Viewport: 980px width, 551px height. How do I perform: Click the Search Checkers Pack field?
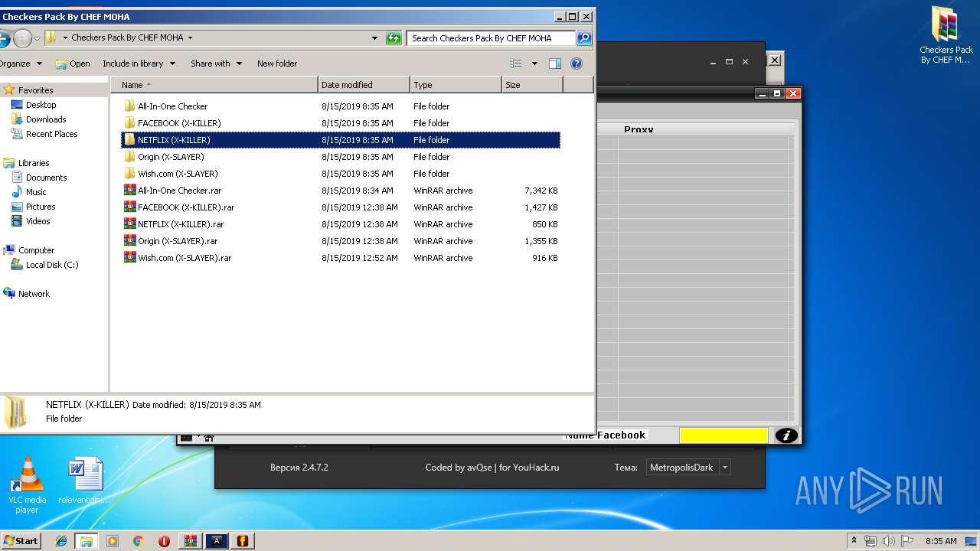(x=491, y=37)
